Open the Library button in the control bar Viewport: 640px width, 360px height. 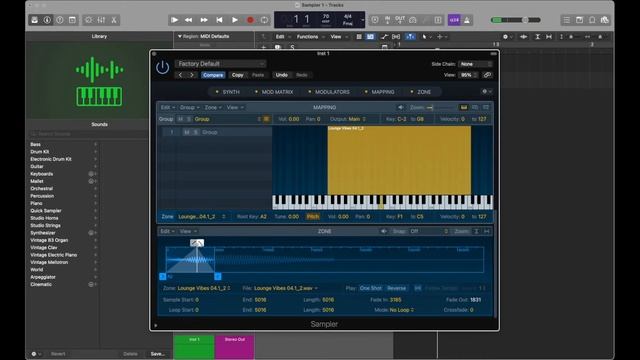pos(35,20)
